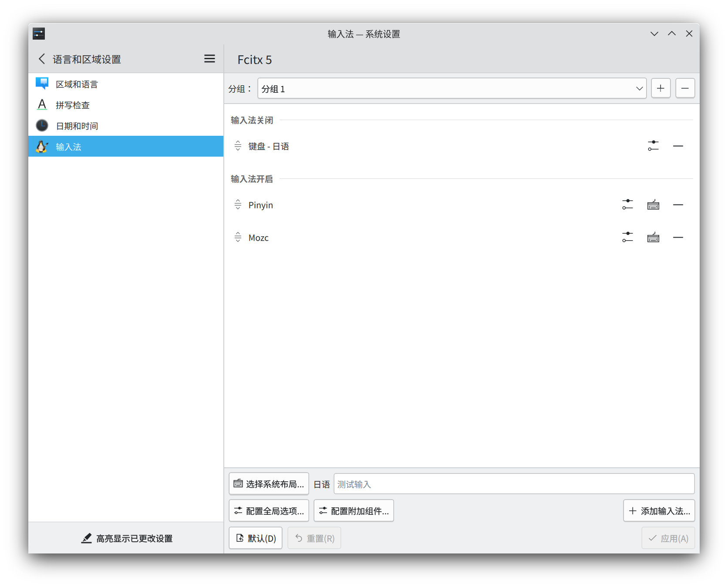
Task: Go back from 语言和区域设置
Action: click(x=42, y=59)
